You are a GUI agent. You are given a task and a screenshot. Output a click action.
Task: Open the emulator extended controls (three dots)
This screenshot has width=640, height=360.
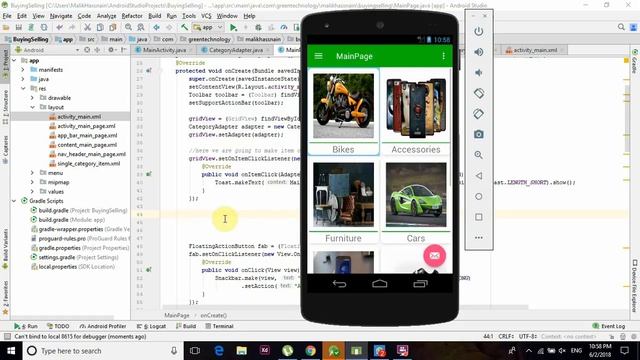pos(479,238)
